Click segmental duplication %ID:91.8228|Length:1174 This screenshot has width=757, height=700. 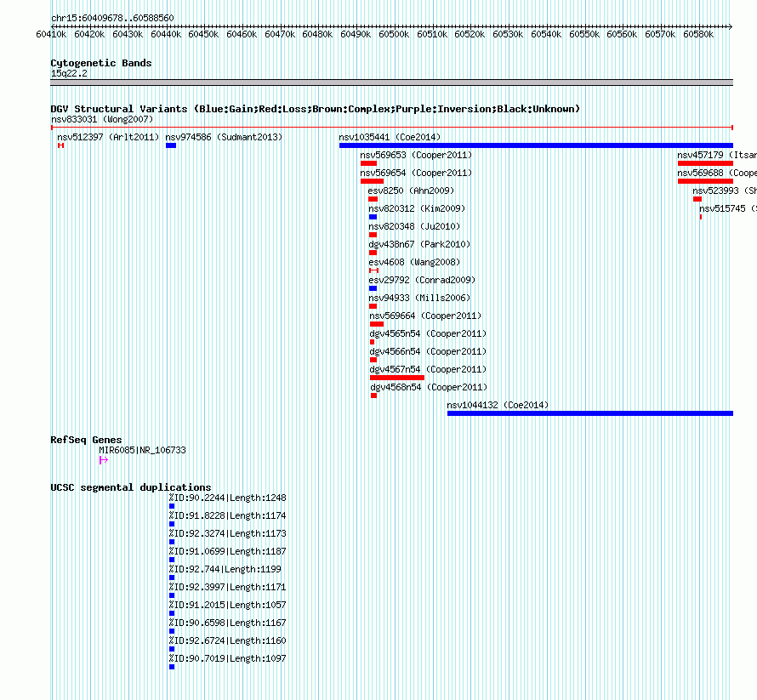point(227,515)
